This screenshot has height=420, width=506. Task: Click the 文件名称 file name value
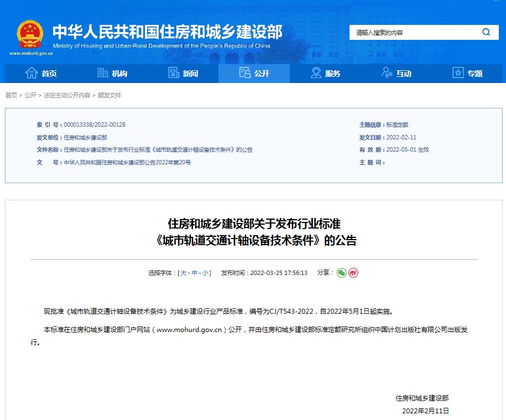[158, 150]
